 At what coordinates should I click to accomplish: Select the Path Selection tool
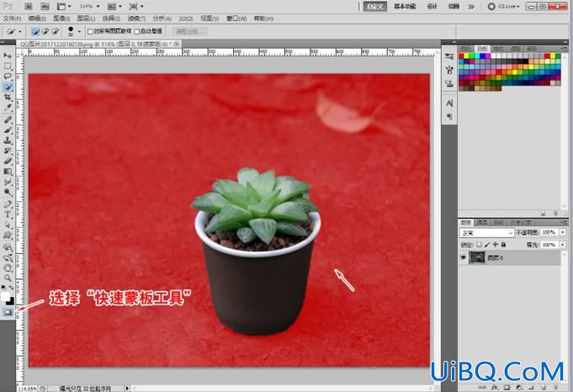(8, 225)
